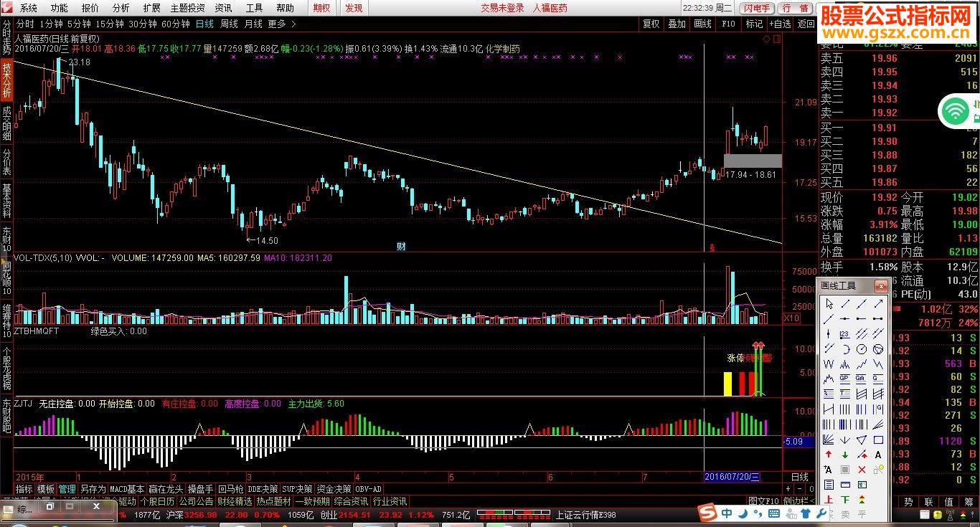This screenshot has width=980, height=527.
Task: Select the G golden section tool
Action: pyautogui.click(x=878, y=379)
